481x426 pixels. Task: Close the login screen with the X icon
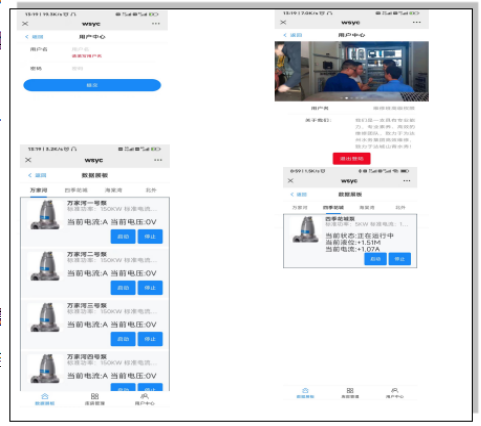point(25,24)
